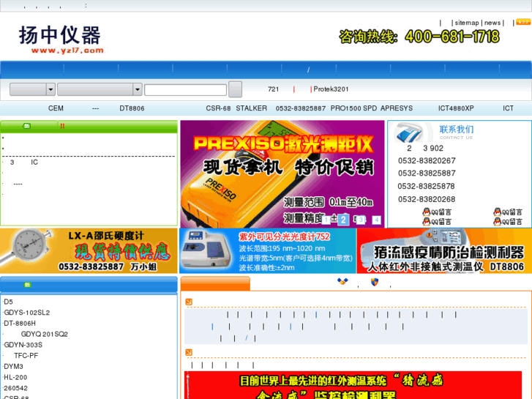Open product GDYN-303S
Image resolution: width=532 pixels, height=399 pixels.
pyautogui.click(x=23, y=345)
